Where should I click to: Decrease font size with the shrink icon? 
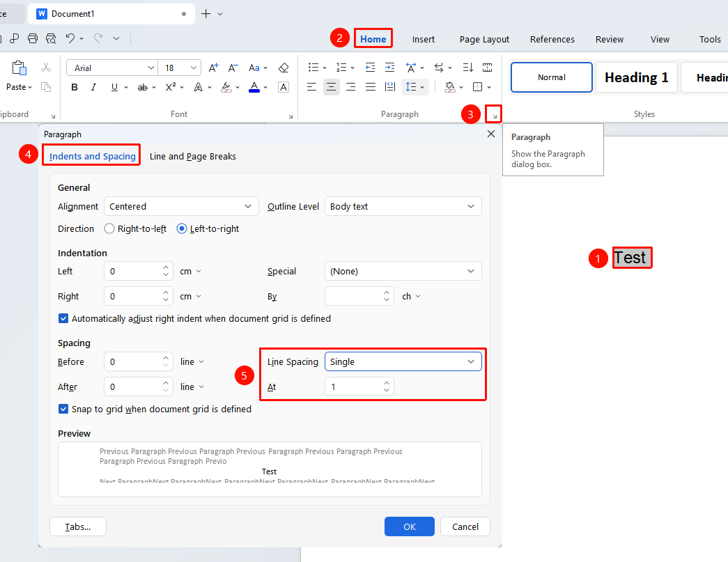[233, 68]
